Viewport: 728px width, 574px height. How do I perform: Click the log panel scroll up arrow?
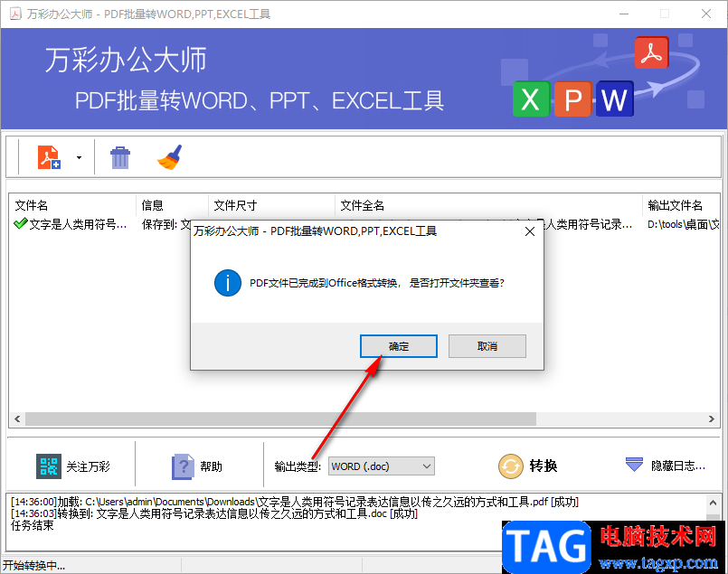pyautogui.click(x=713, y=503)
